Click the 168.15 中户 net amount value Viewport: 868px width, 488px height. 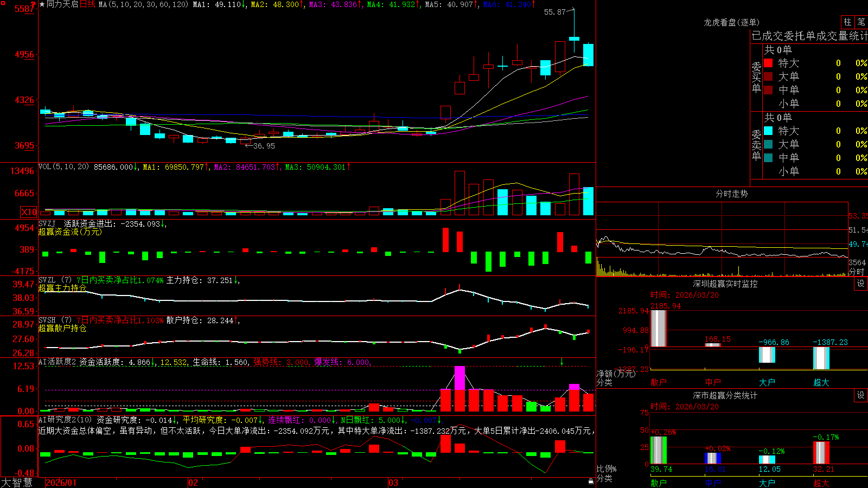click(x=718, y=339)
